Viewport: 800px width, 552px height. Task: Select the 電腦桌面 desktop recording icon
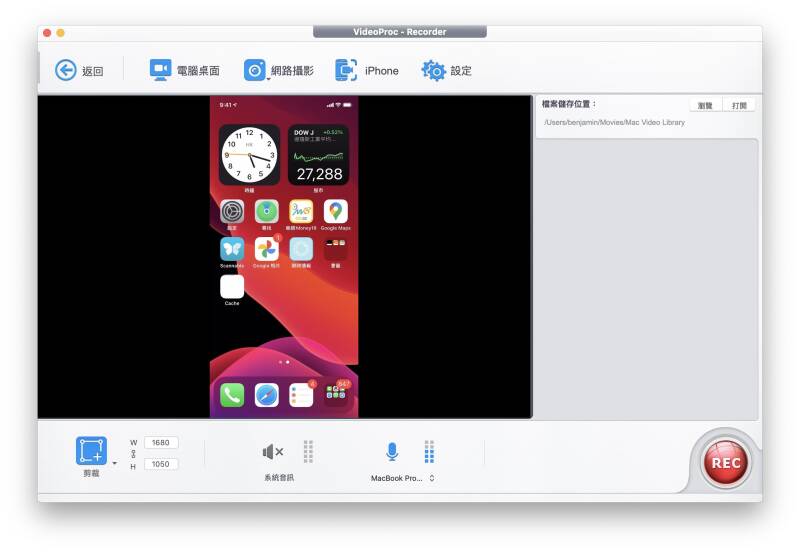pos(160,70)
